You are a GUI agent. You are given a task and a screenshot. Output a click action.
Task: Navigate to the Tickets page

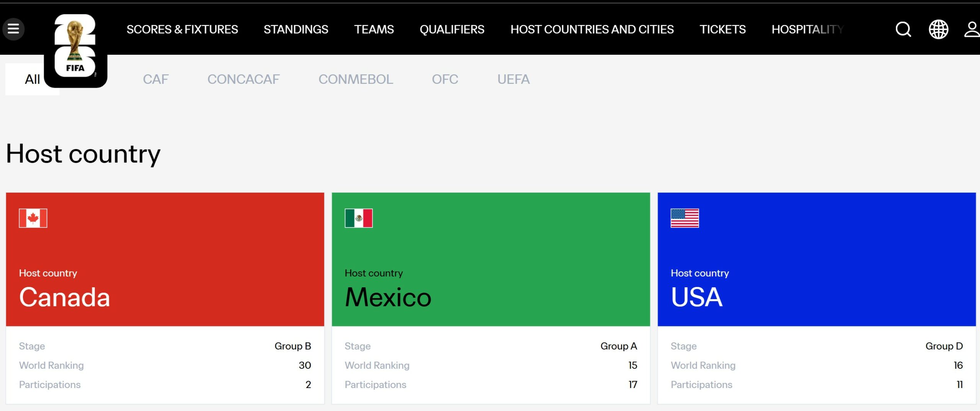coord(722,29)
